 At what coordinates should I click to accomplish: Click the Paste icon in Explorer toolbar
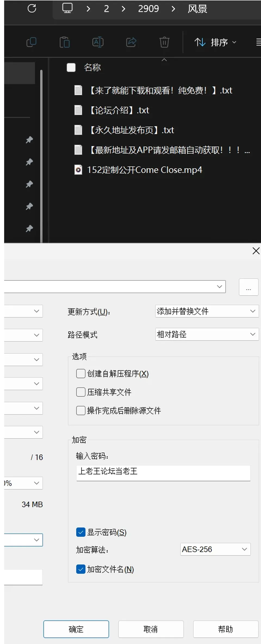pyautogui.click(x=65, y=42)
